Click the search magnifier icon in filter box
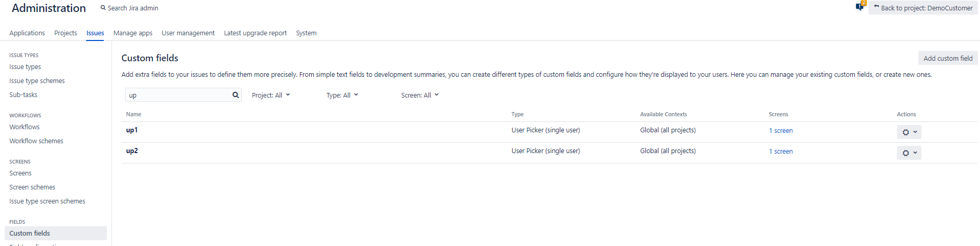980x246 pixels. 236,95
